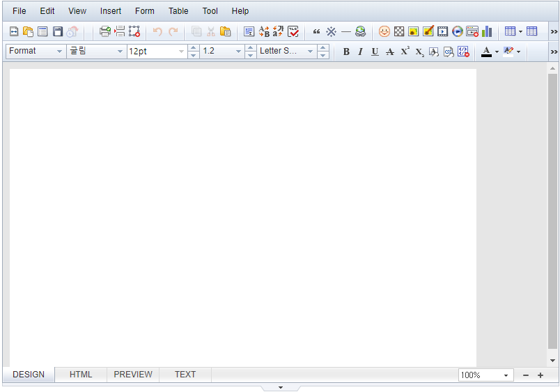560x392 pixels.
Task: Toggle underline formatting
Action: (x=375, y=52)
